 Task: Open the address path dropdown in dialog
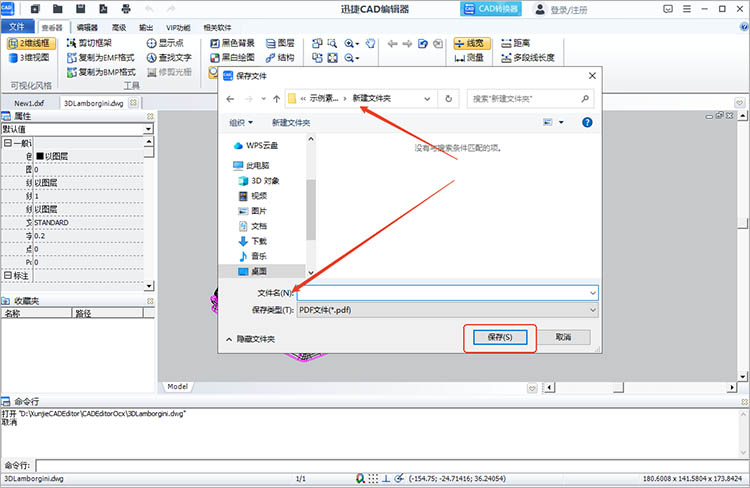pyautogui.click(x=427, y=99)
